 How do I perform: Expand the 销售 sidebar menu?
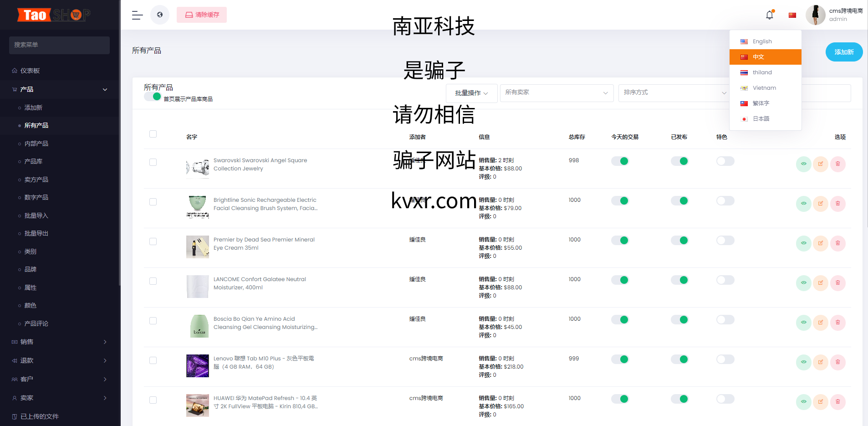tap(60, 342)
